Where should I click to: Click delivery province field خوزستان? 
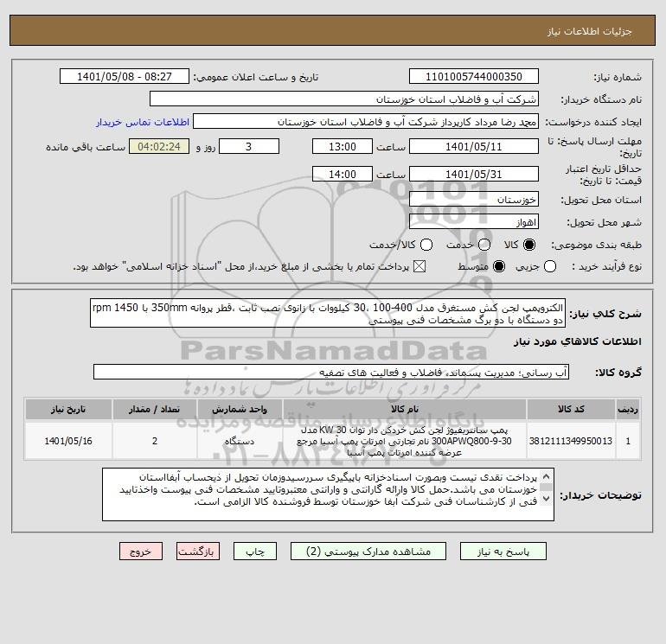click(474, 199)
